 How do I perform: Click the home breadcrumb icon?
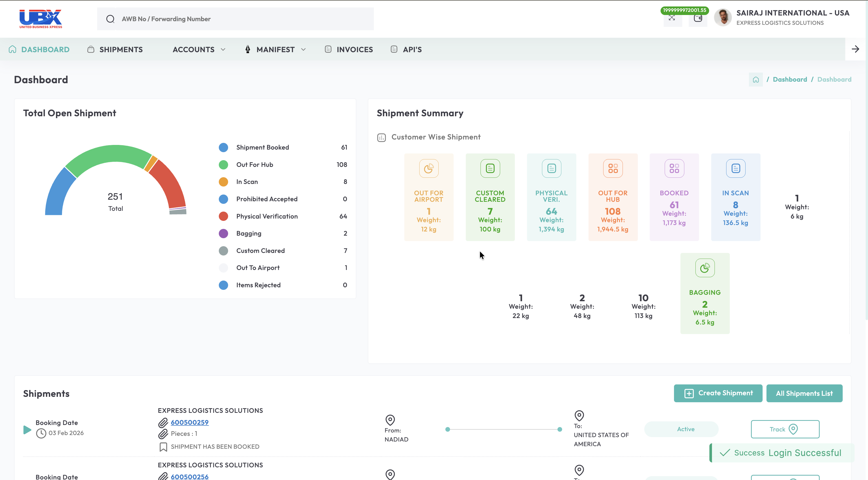[x=756, y=80]
